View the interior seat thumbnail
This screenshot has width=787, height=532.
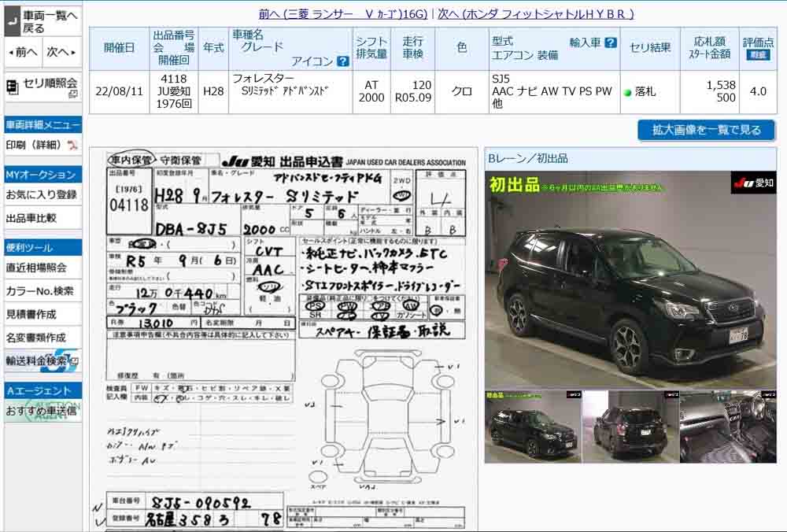point(727,427)
